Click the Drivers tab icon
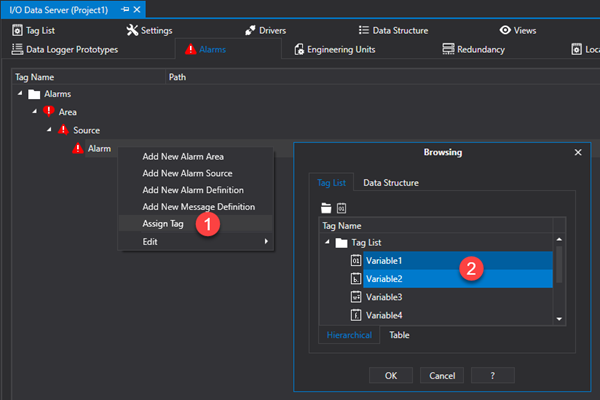Viewport: 600px width, 400px height. (x=250, y=31)
